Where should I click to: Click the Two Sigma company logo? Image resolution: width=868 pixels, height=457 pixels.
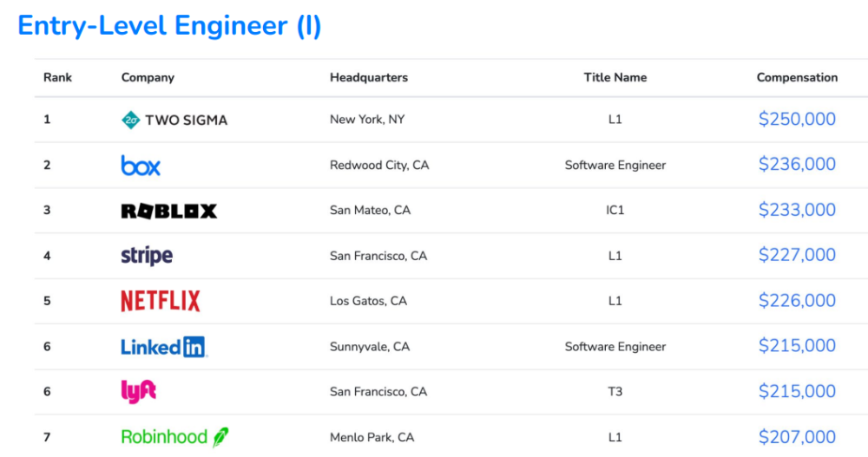tap(174, 120)
